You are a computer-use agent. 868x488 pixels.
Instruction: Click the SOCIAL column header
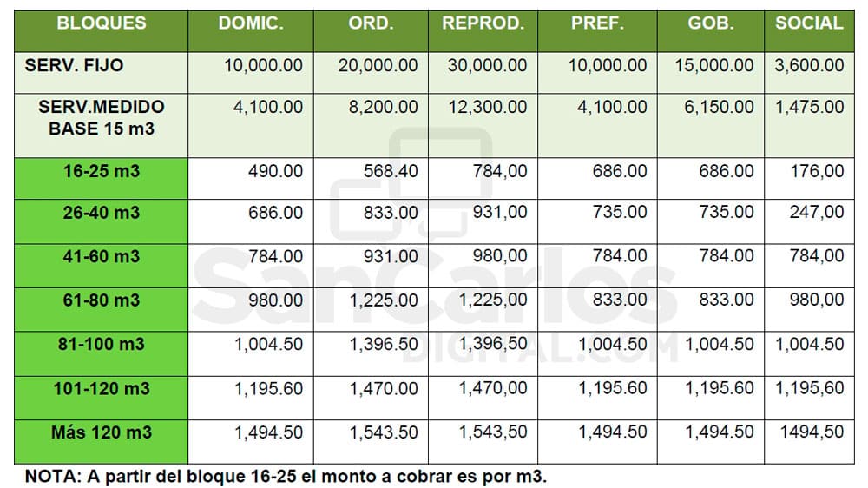click(x=809, y=31)
